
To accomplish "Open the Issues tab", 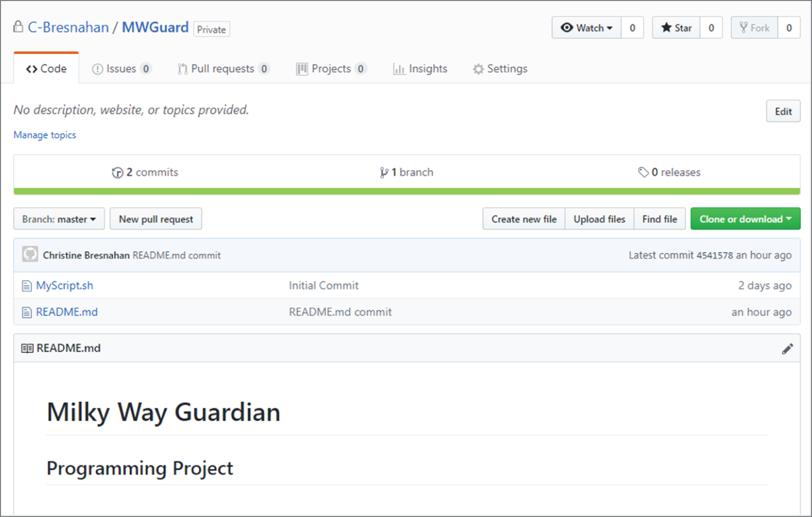I will click(122, 68).
